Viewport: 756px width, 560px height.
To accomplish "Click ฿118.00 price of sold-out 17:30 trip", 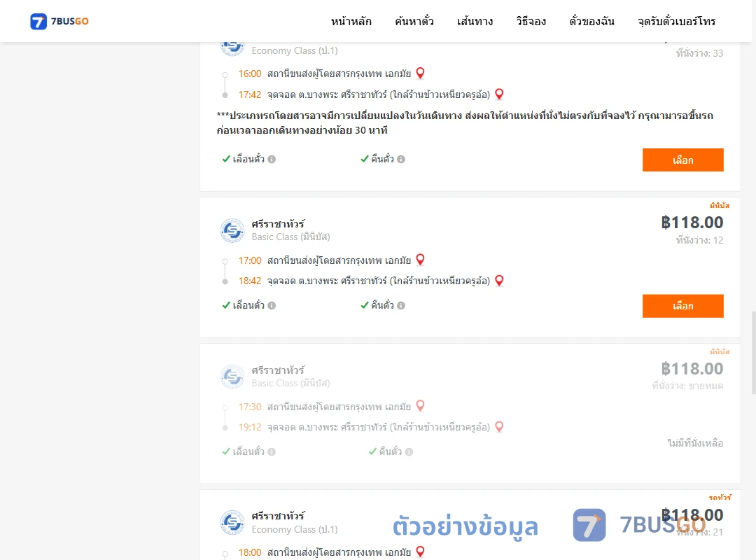I will point(692,368).
